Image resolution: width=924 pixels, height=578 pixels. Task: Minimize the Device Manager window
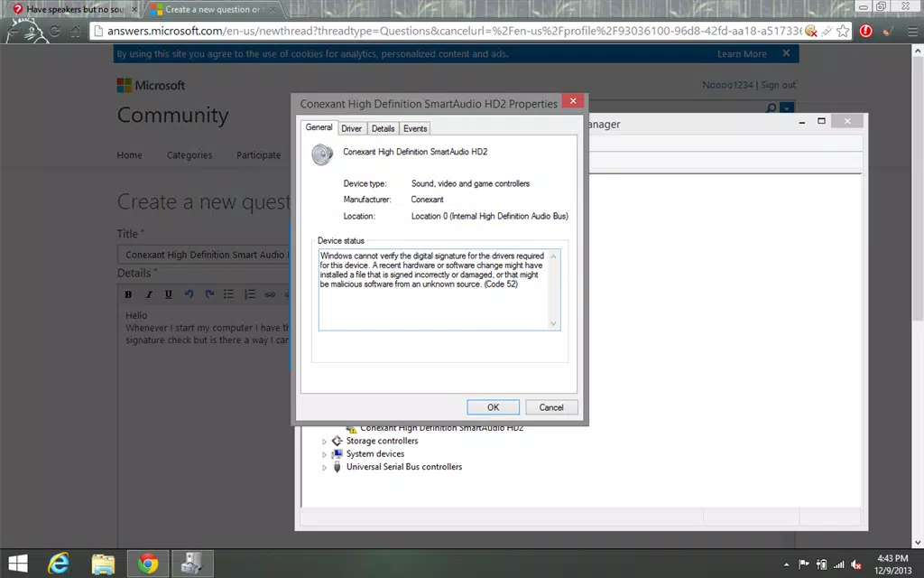coord(802,122)
